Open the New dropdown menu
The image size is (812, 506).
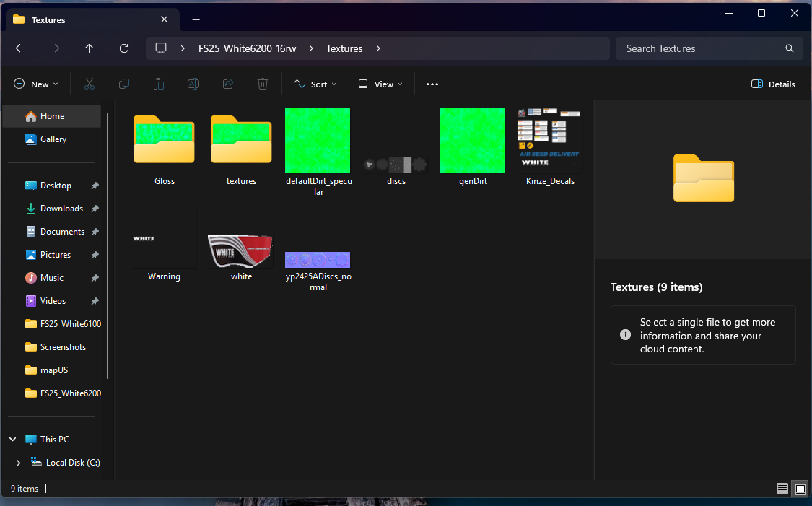pyautogui.click(x=36, y=84)
